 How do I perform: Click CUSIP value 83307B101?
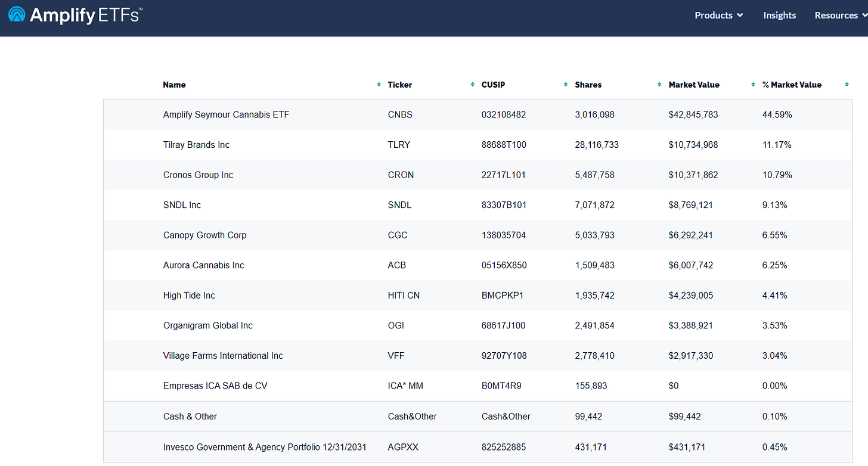pos(504,205)
